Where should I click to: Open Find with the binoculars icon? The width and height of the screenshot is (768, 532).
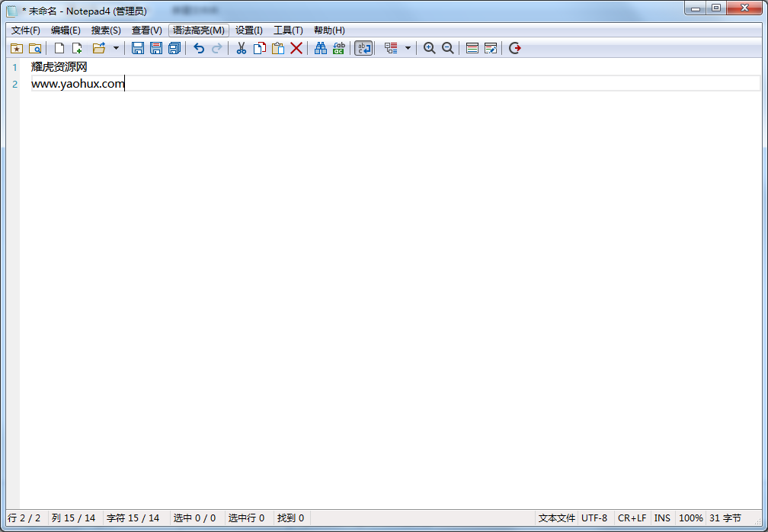321,48
